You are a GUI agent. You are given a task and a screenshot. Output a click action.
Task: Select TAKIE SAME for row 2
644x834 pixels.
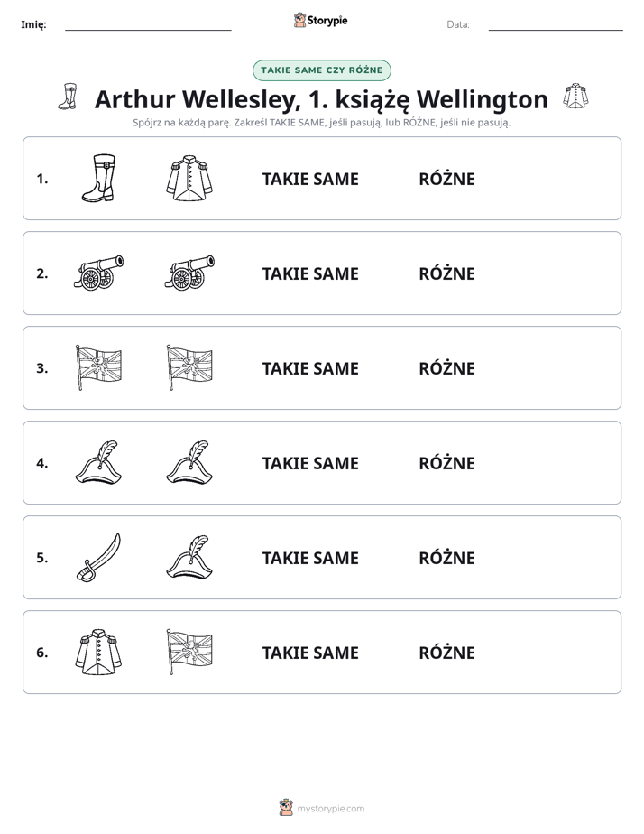click(x=310, y=273)
